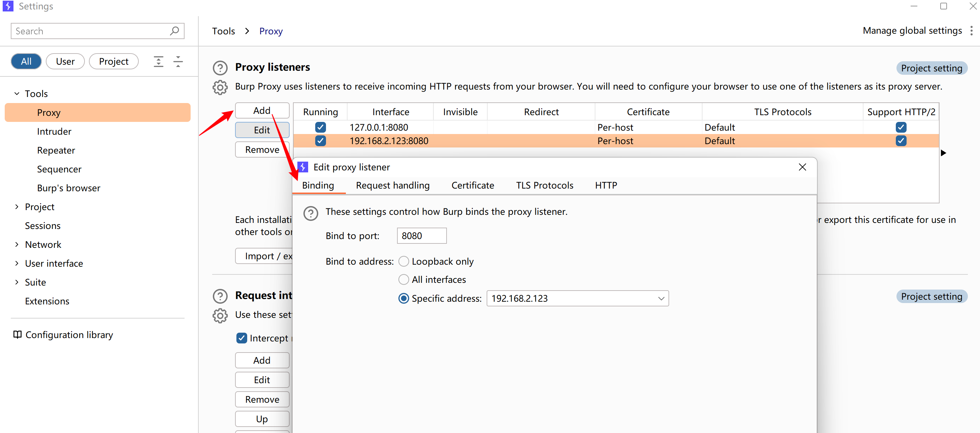Viewport: 980px width, 433px height.
Task: Switch to the Binding tab
Action: tap(318, 185)
